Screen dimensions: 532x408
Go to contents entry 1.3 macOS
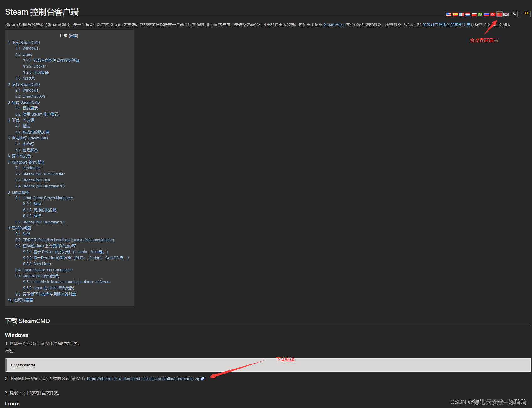click(25, 78)
